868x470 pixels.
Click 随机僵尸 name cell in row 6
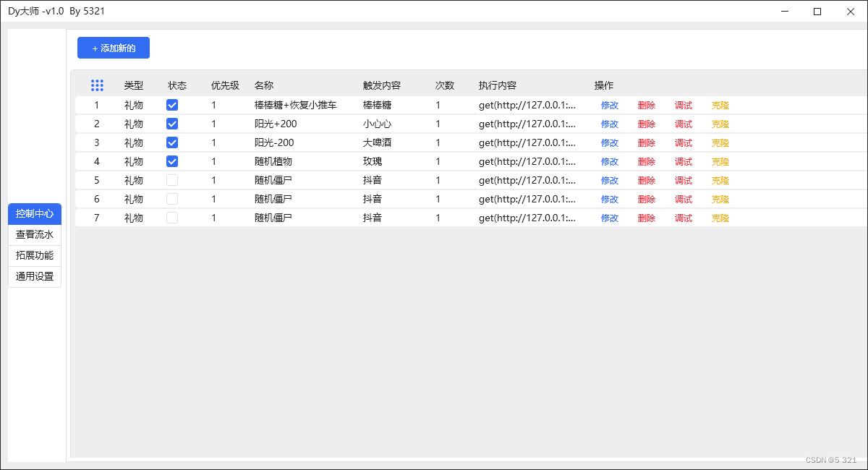click(273, 199)
